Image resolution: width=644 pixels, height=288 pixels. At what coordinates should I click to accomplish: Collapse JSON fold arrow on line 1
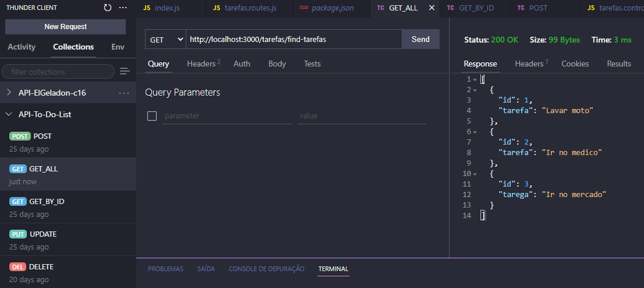[475, 79]
